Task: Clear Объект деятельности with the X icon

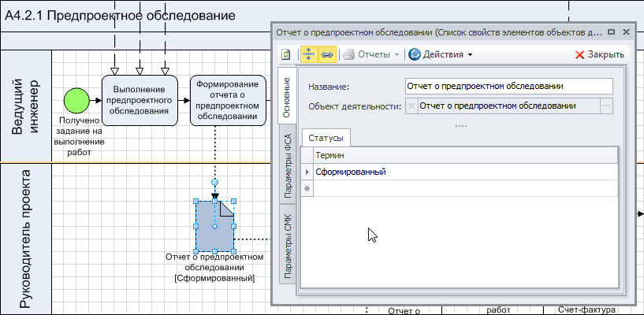Action: tap(411, 106)
